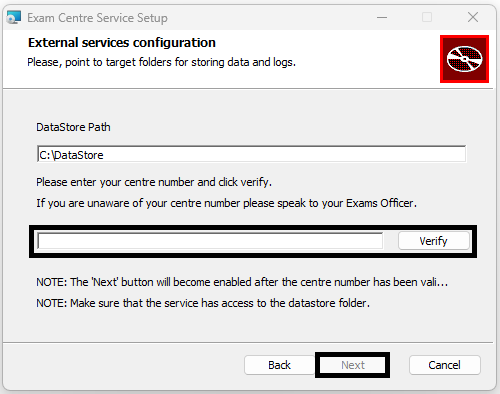Viewport: 500px width, 394px height.
Task: Click the note about the Next button
Action: click(x=242, y=282)
